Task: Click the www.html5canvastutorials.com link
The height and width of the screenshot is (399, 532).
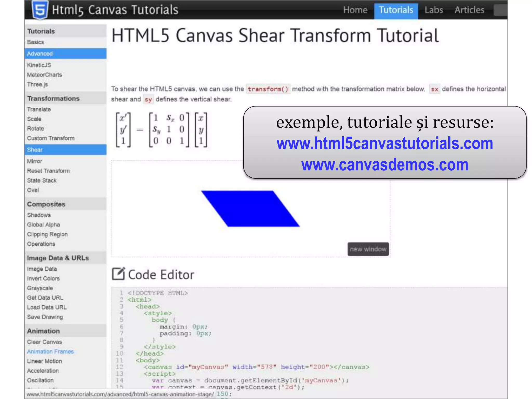Action: [x=385, y=143]
